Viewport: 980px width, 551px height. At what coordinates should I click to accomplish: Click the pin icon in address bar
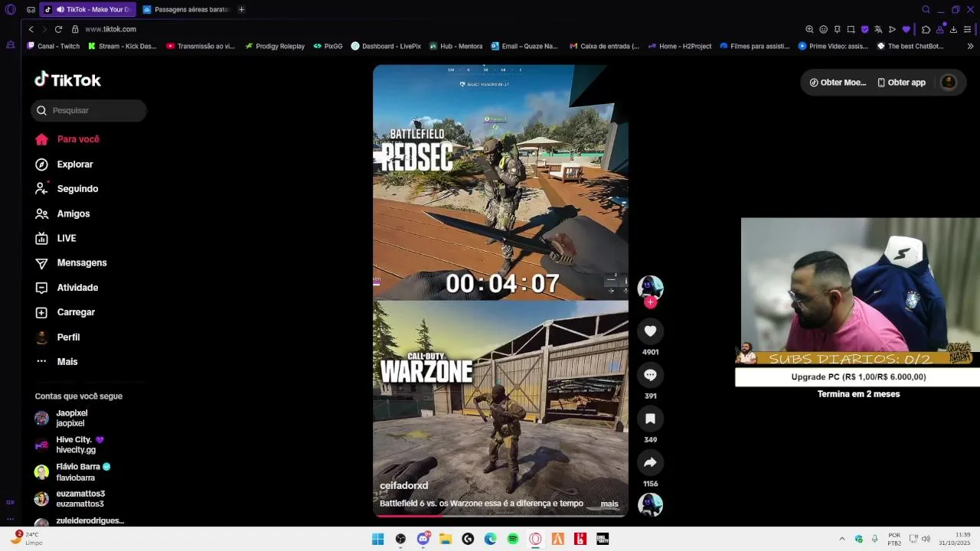(x=837, y=29)
